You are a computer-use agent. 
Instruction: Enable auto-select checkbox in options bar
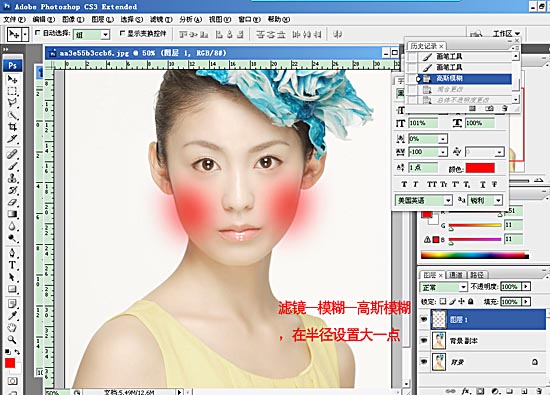pos(38,33)
